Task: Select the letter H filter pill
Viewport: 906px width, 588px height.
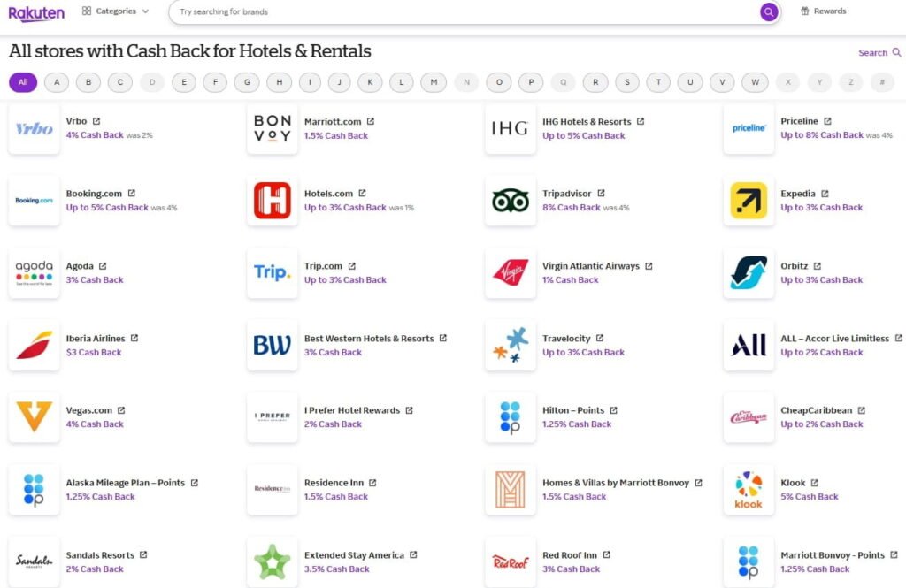Action: point(279,81)
